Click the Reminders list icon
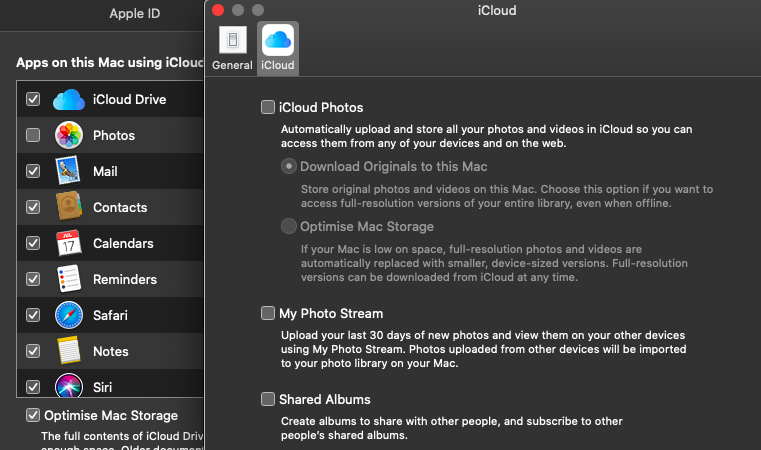761x450 pixels. (68, 279)
